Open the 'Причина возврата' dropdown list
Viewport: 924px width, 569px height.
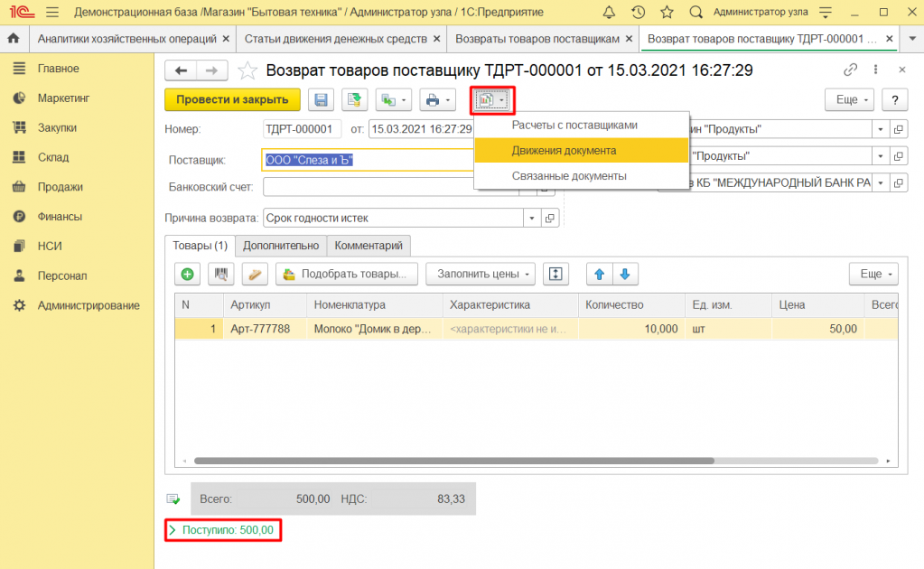point(531,218)
